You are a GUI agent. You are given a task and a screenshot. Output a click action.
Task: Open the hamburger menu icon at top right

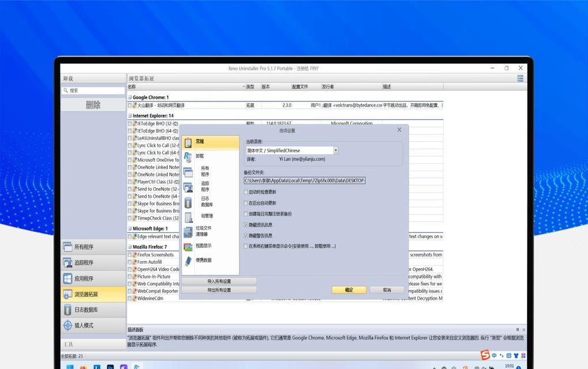520,78
